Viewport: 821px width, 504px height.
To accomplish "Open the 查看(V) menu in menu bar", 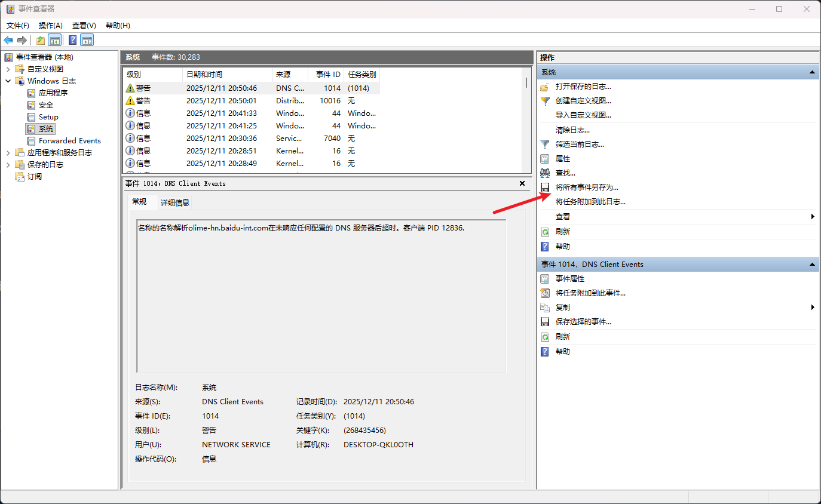I will click(x=84, y=25).
